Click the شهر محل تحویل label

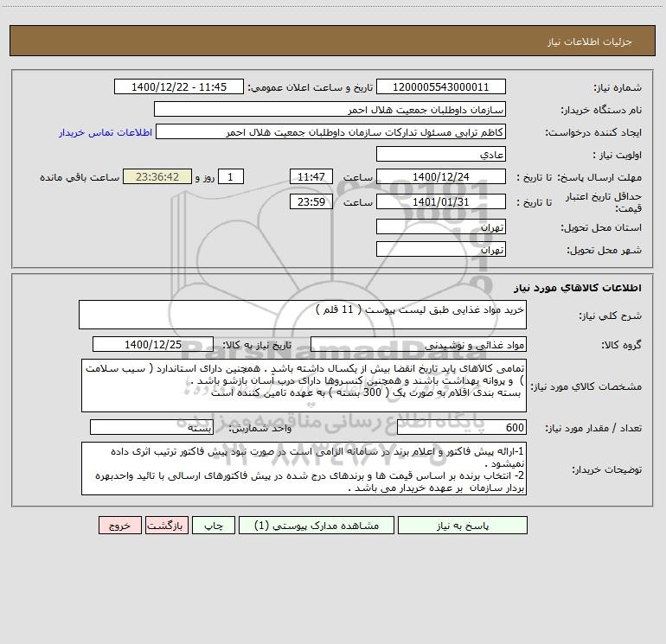604,251
